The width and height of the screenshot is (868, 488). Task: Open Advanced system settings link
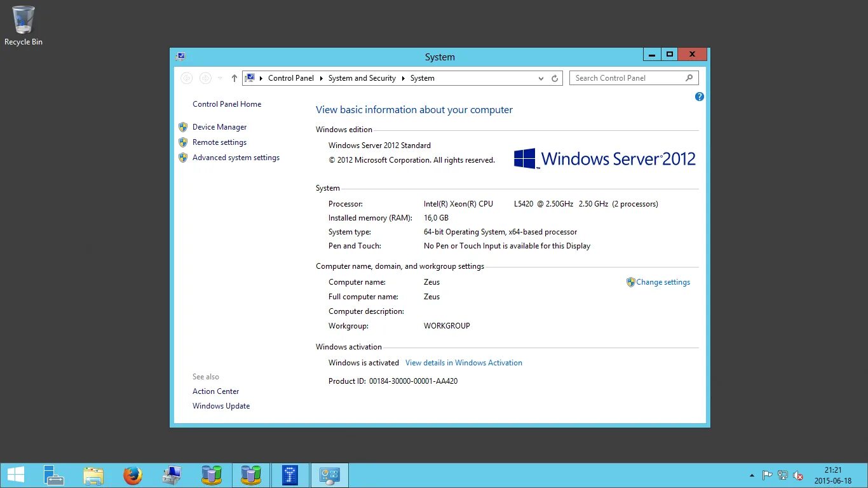236,158
